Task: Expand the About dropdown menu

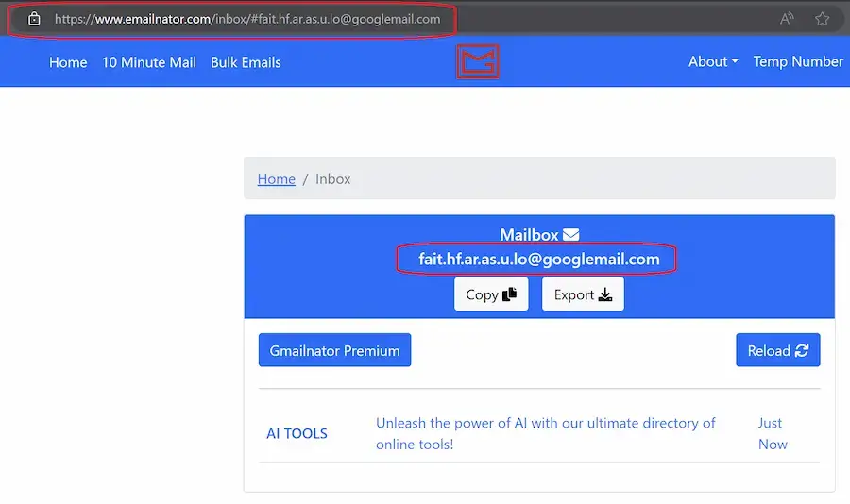Action: click(713, 61)
